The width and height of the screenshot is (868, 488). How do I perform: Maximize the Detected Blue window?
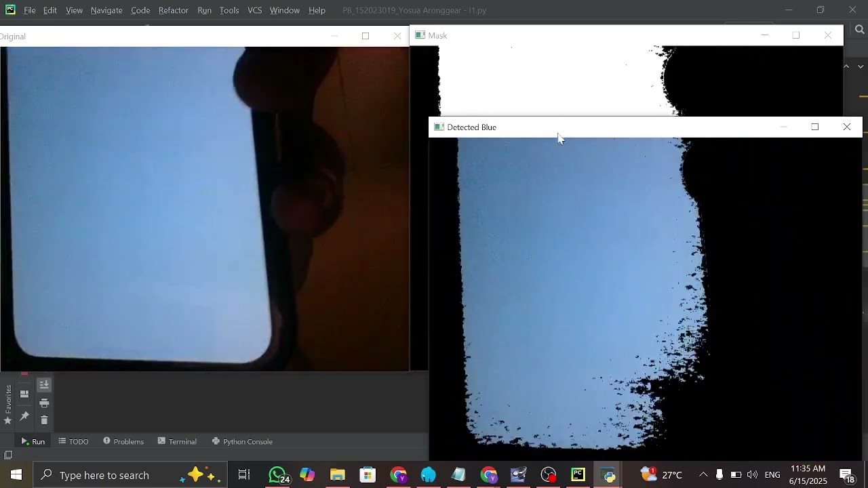point(815,127)
